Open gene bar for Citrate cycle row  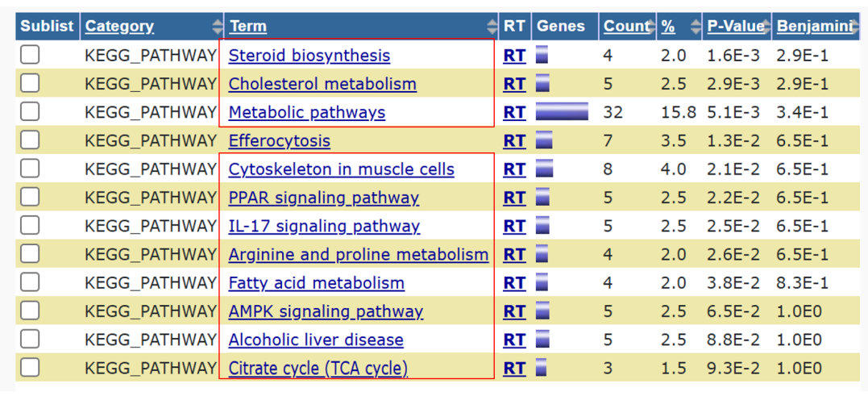click(542, 368)
